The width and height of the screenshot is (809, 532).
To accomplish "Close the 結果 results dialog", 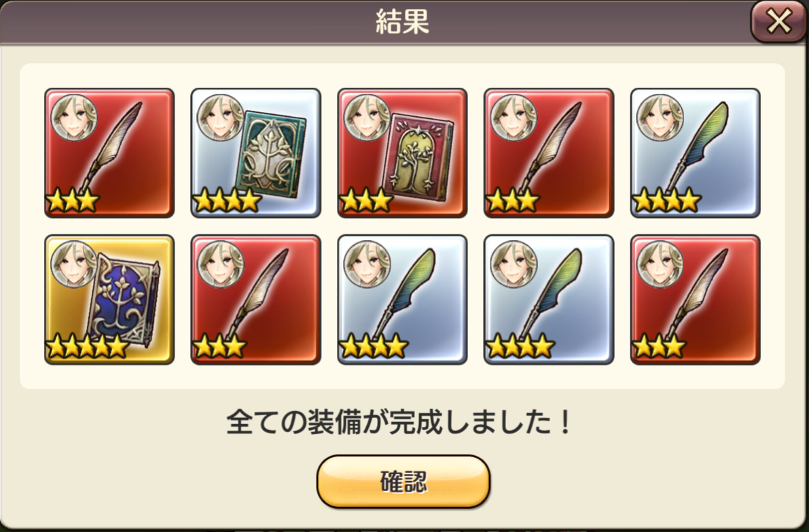I will coord(778,22).
